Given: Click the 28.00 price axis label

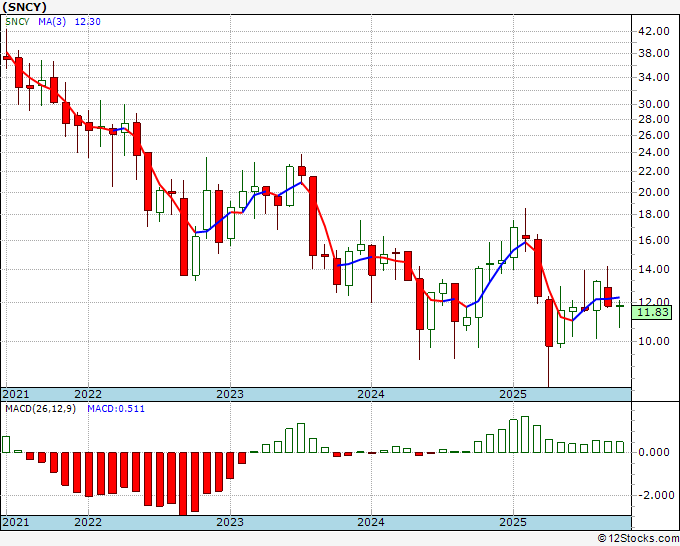Looking at the screenshot, I should [654, 119].
